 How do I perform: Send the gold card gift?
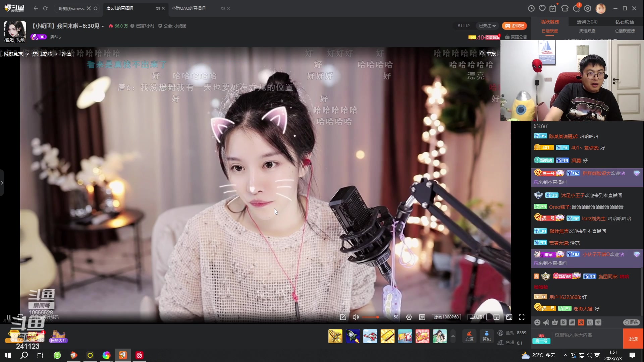(x=387, y=336)
